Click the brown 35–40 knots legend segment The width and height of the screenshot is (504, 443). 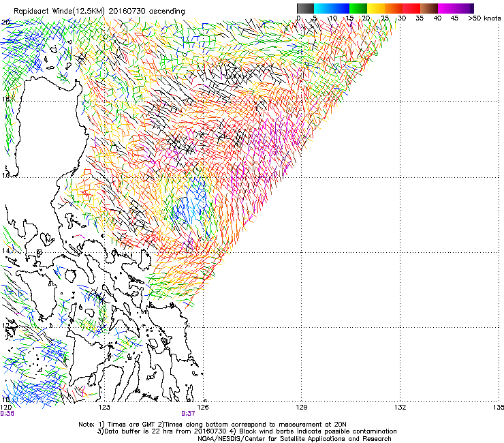point(429,8)
